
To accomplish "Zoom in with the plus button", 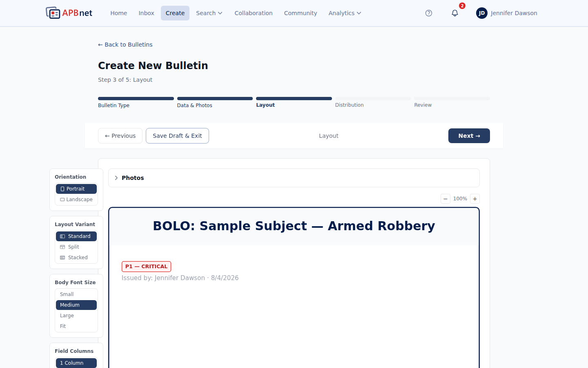I will coord(475,199).
